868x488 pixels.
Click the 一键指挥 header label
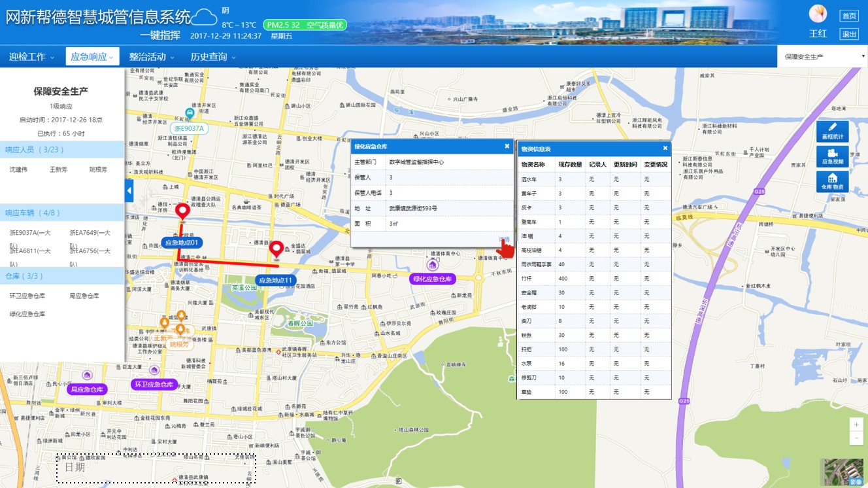pos(160,35)
